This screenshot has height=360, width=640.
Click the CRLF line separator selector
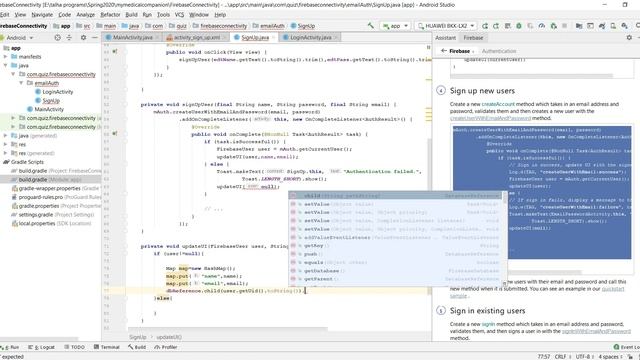click(562, 357)
